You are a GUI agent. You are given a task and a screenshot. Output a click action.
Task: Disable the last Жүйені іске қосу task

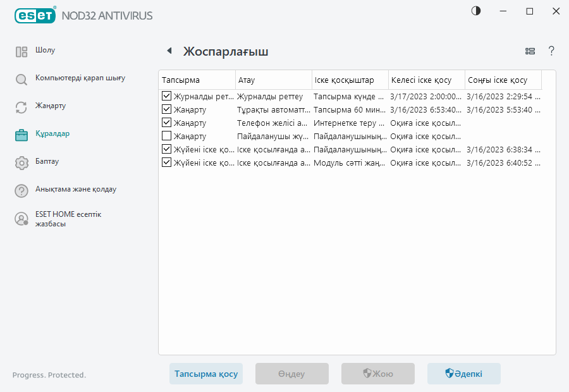tap(166, 162)
